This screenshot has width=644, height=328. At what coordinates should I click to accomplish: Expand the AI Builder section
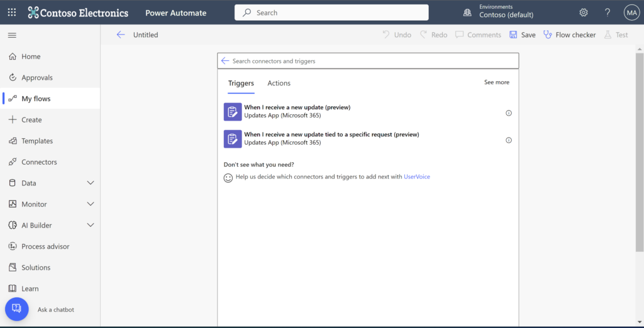[91, 225]
